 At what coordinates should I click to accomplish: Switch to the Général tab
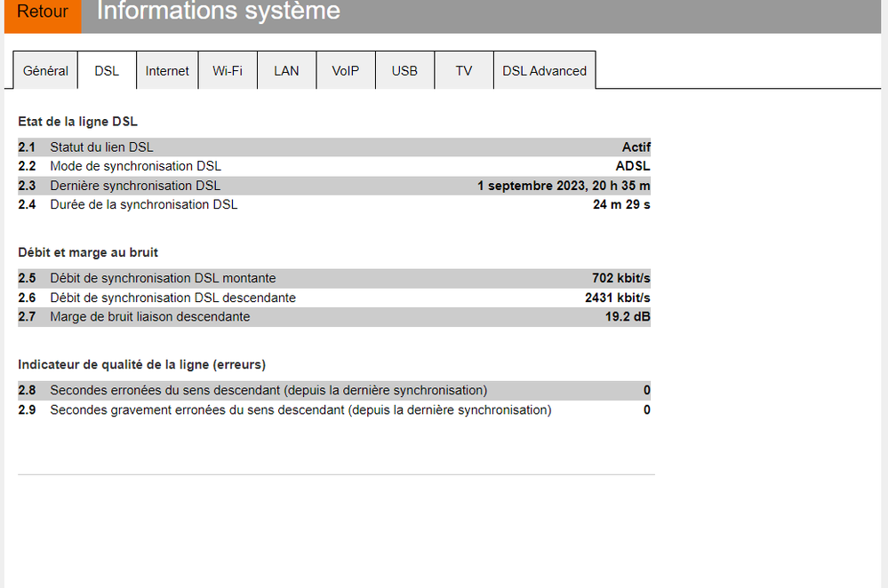click(45, 71)
